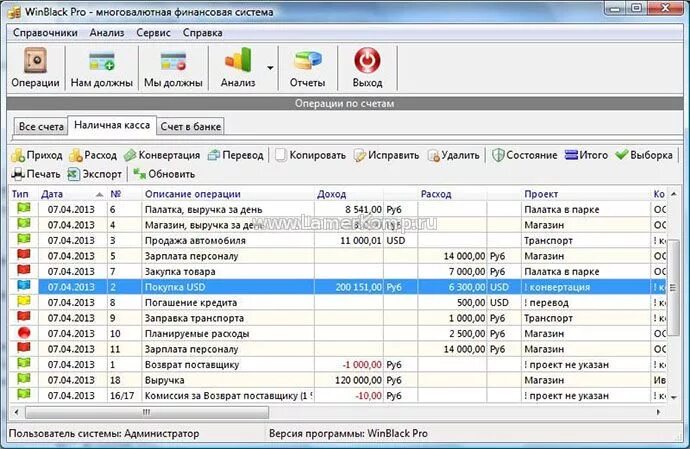This screenshot has width=690, height=449.
Task: Open the Анализ menu
Action: click(x=107, y=33)
